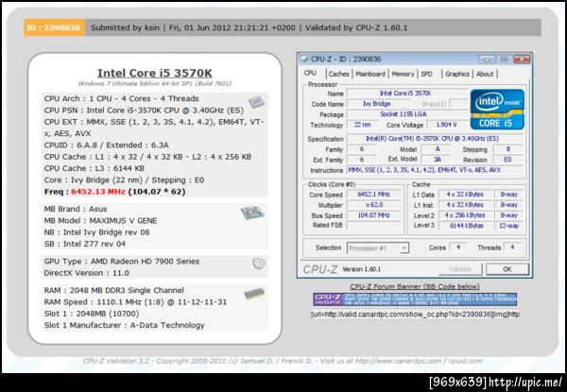Click the Level 3 12-way associativity value
This screenshot has width=567, height=392.
coord(508,226)
